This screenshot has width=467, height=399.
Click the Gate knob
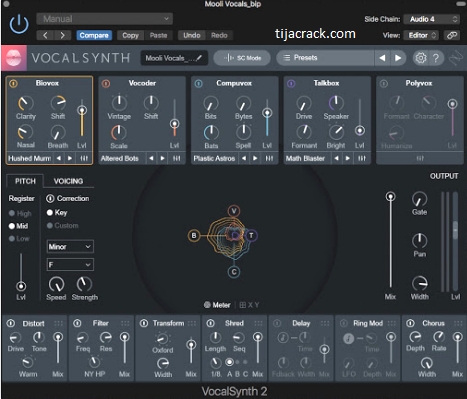(x=419, y=199)
